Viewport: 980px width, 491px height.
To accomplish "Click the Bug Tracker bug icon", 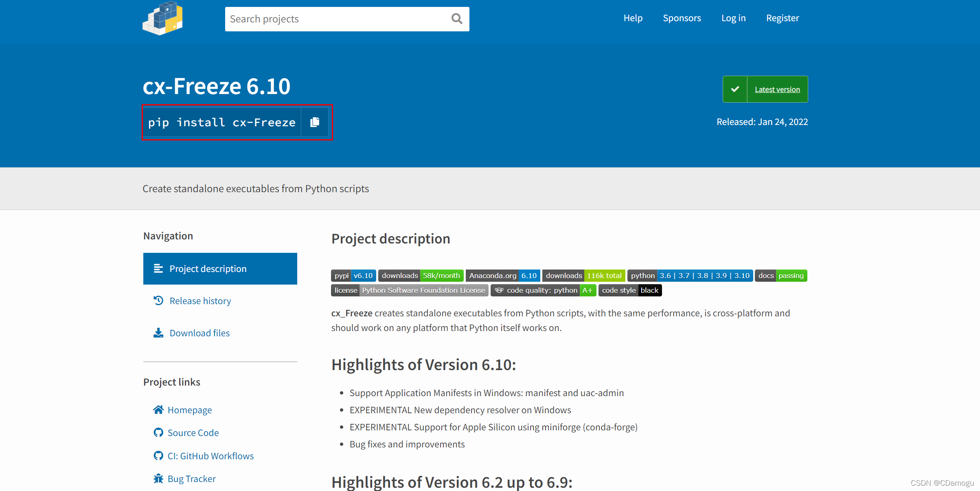I will pos(158,478).
